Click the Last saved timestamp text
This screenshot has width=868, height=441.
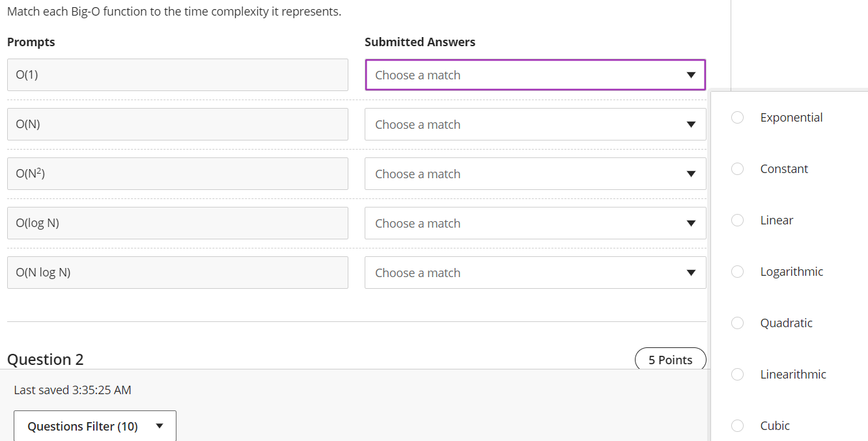73,390
